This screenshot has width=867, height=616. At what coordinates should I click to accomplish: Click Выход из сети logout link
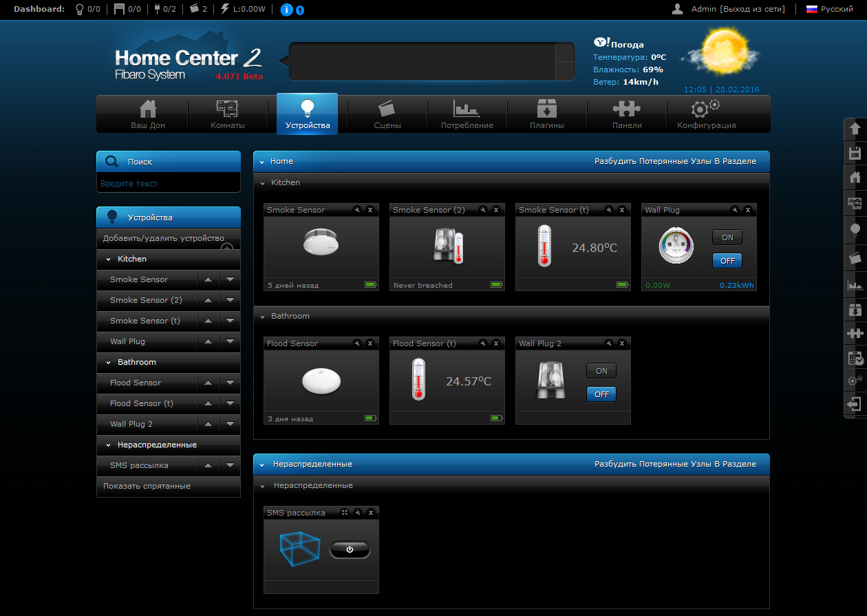[753, 9]
